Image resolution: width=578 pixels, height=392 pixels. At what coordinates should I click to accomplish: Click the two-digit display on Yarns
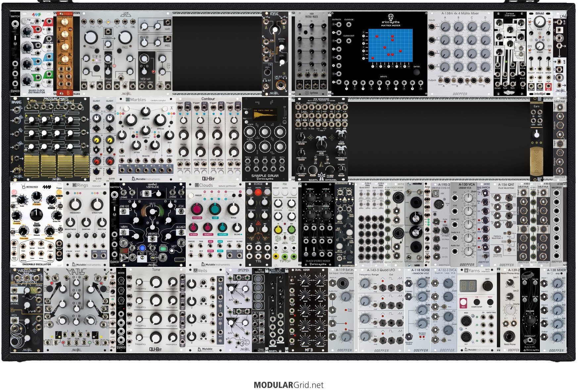(x=468, y=285)
